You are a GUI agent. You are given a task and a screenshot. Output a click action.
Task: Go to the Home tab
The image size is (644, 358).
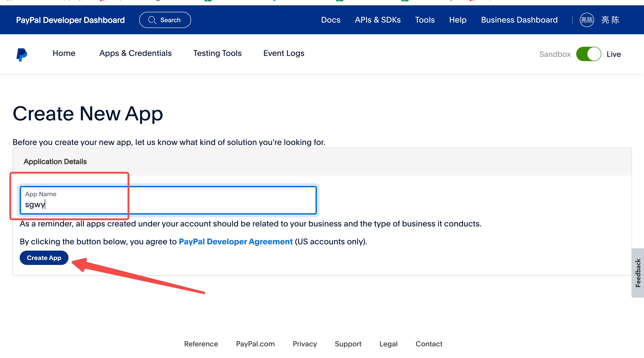click(x=64, y=53)
